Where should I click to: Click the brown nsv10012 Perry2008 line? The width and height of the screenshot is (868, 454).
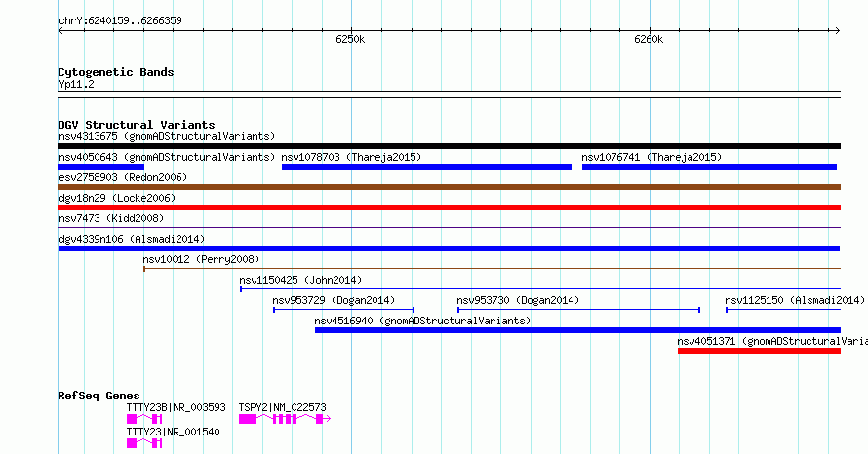point(493,269)
